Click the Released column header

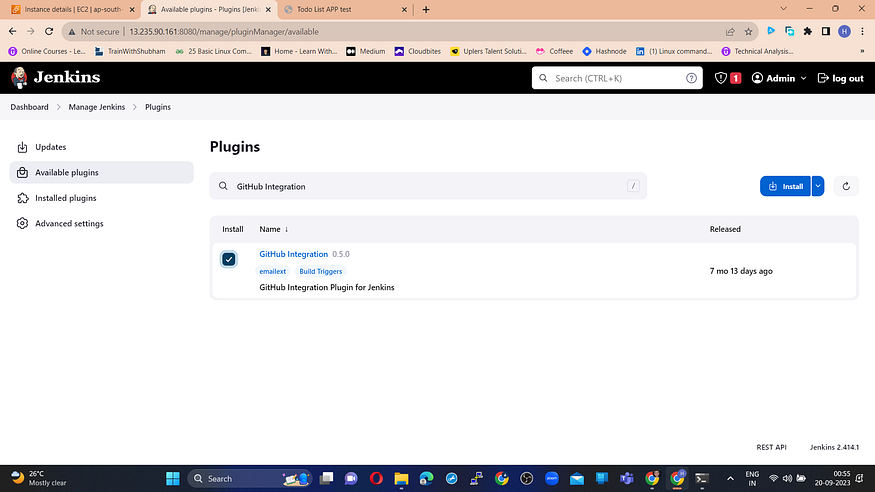(x=725, y=229)
